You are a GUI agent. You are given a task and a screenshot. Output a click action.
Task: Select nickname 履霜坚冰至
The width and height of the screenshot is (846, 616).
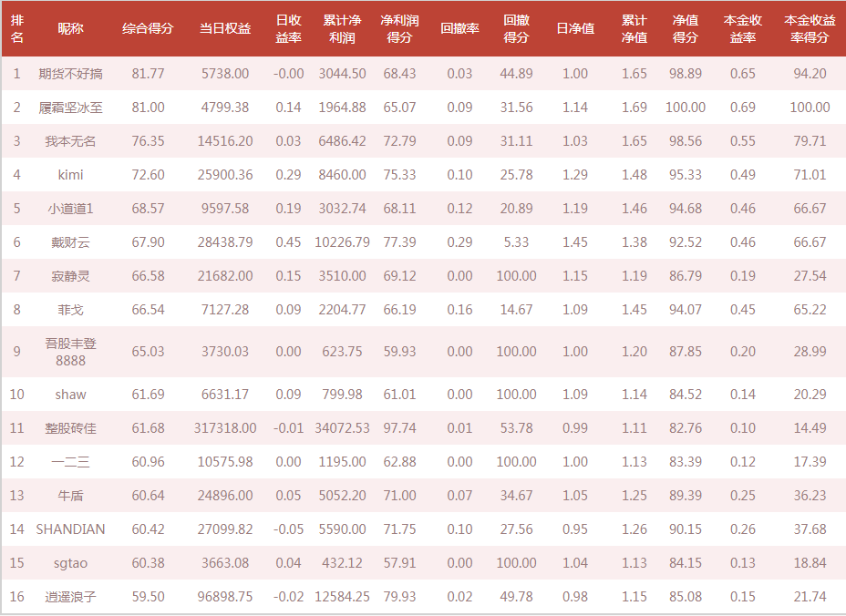71,108
